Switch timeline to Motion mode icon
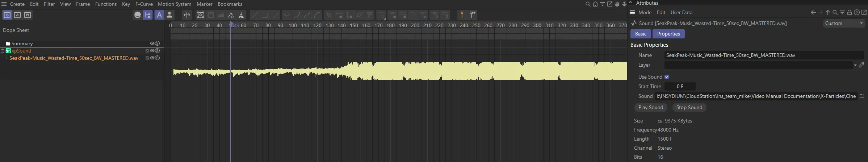This screenshot has width=868, height=162. [x=28, y=15]
